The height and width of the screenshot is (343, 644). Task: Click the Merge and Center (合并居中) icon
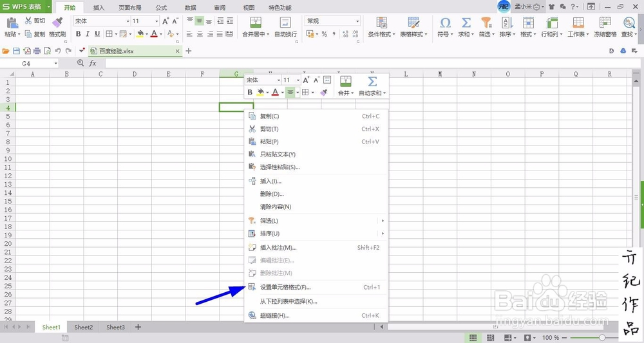point(256,22)
